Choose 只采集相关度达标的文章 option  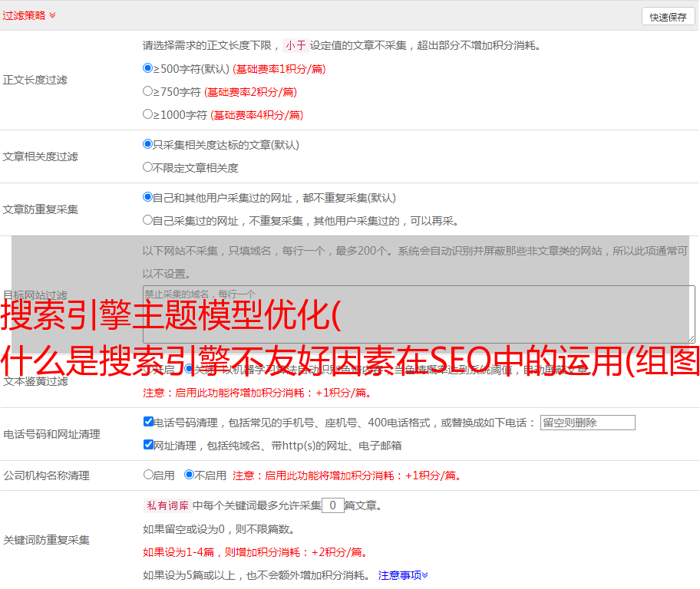(x=148, y=144)
